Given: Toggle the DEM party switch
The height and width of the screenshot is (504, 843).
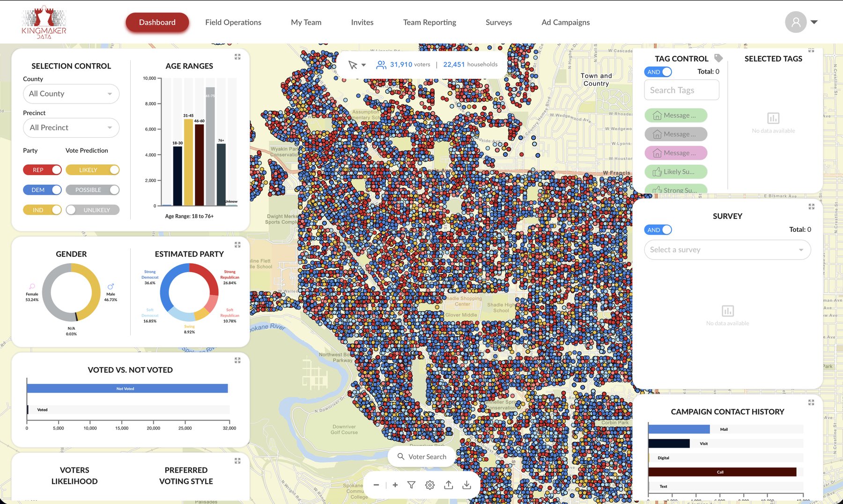Looking at the screenshot, I should [42, 190].
